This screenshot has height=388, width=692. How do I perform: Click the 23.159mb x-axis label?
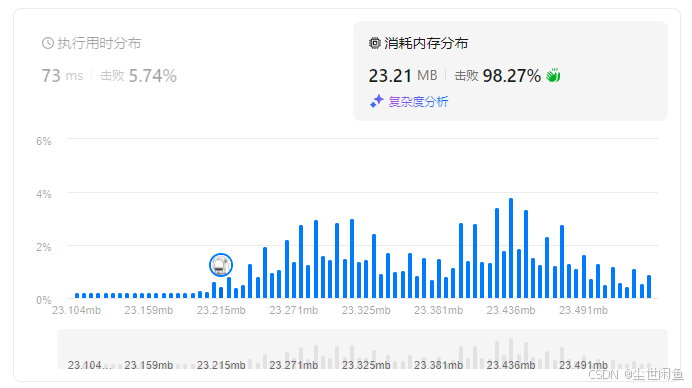149,310
